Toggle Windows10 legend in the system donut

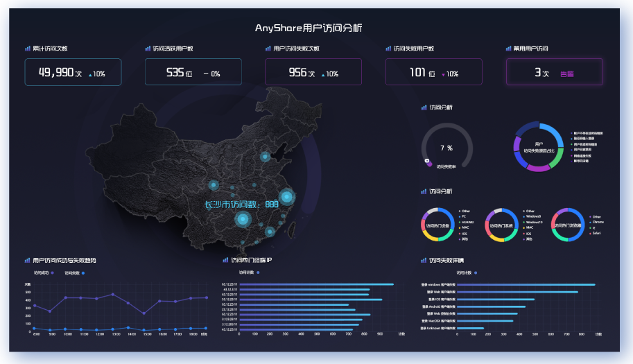[x=533, y=223]
